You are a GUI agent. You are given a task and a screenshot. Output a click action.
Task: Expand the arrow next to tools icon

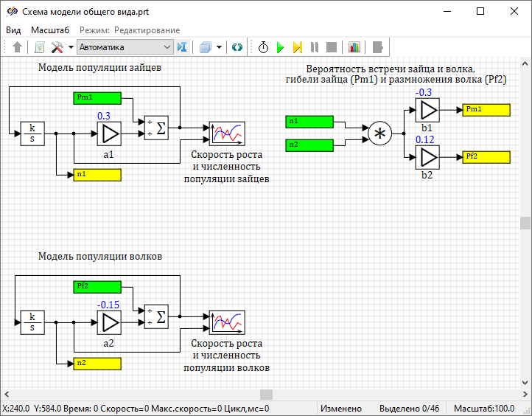pos(71,47)
